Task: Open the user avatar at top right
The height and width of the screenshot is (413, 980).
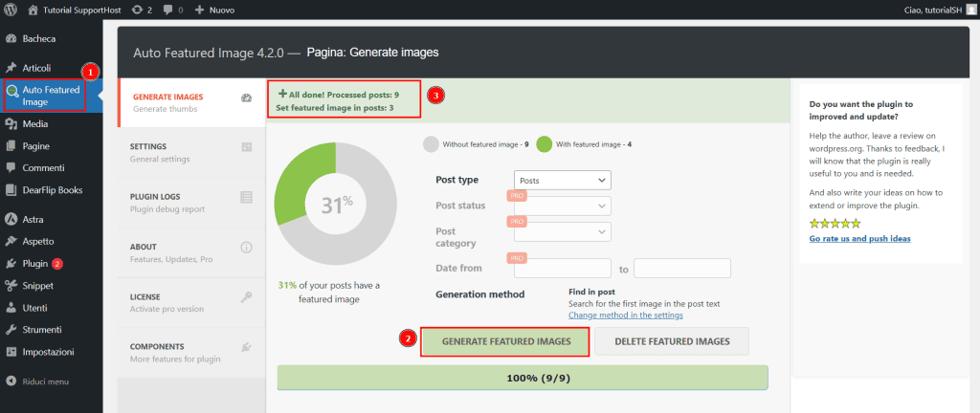Action: (x=970, y=10)
